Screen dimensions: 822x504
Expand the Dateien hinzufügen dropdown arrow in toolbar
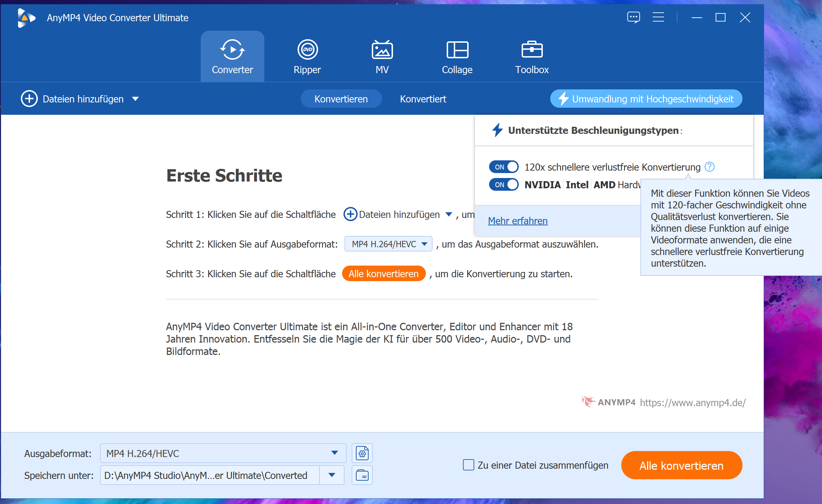(x=135, y=99)
